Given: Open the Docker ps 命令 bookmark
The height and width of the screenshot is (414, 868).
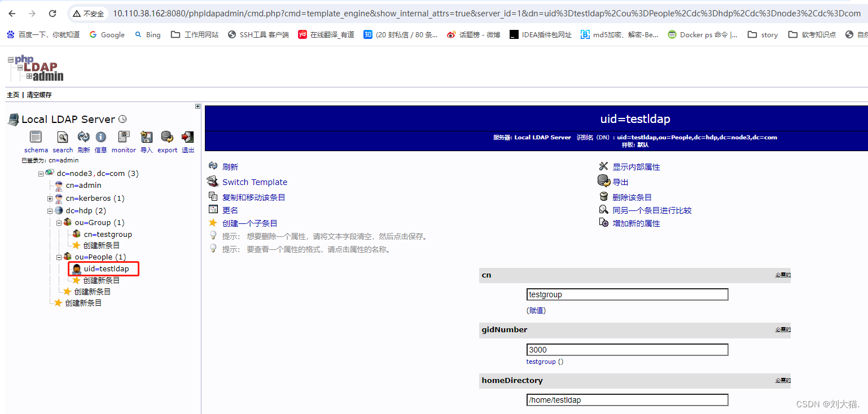Looking at the screenshot, I should pos(703,34).
